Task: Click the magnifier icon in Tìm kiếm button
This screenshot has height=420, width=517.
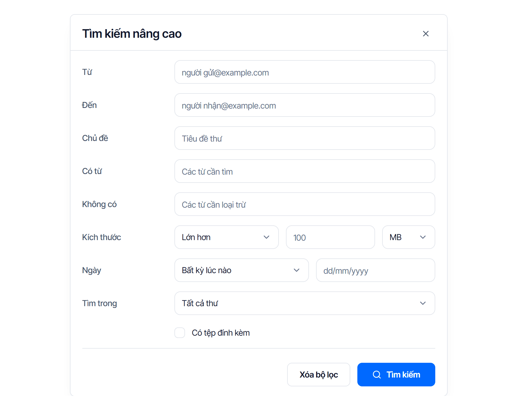Action: click(x=377, y=375)
